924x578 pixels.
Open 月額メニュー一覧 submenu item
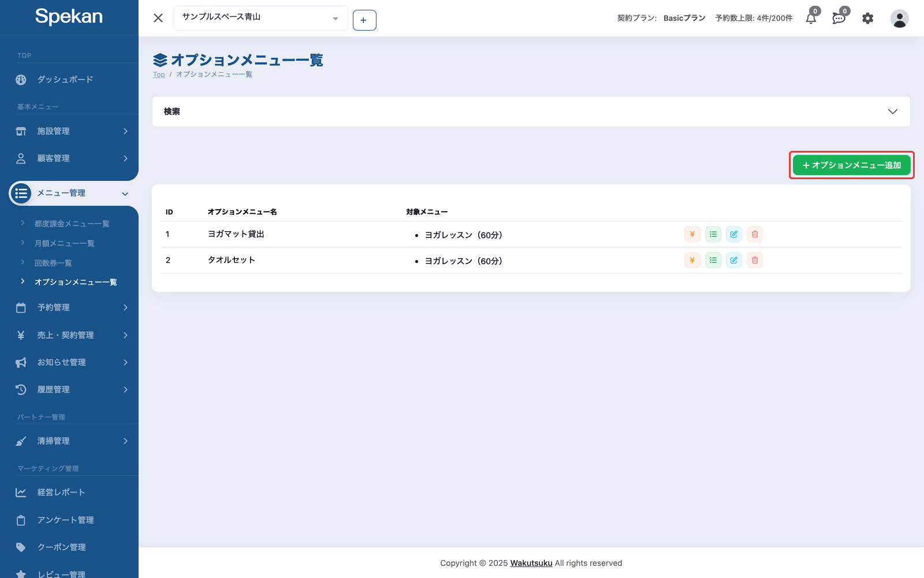(64, 243)
